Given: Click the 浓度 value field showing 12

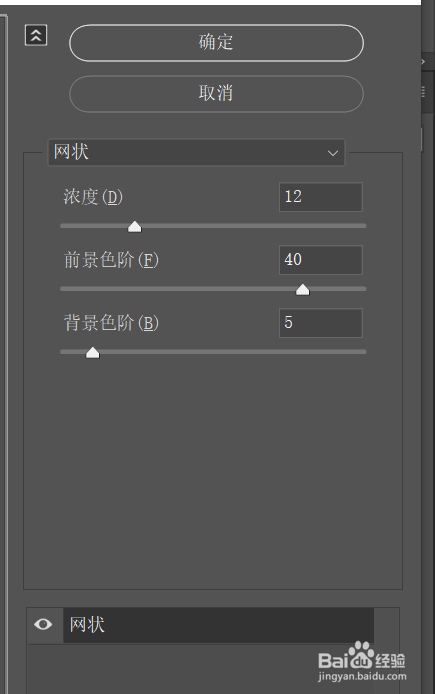Looking at the screenshot, I should [321, 197].
